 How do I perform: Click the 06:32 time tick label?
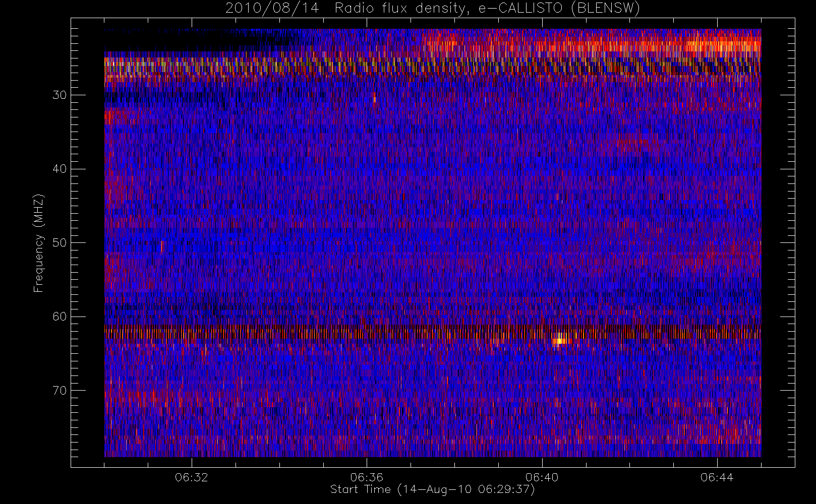pos(192,477)
